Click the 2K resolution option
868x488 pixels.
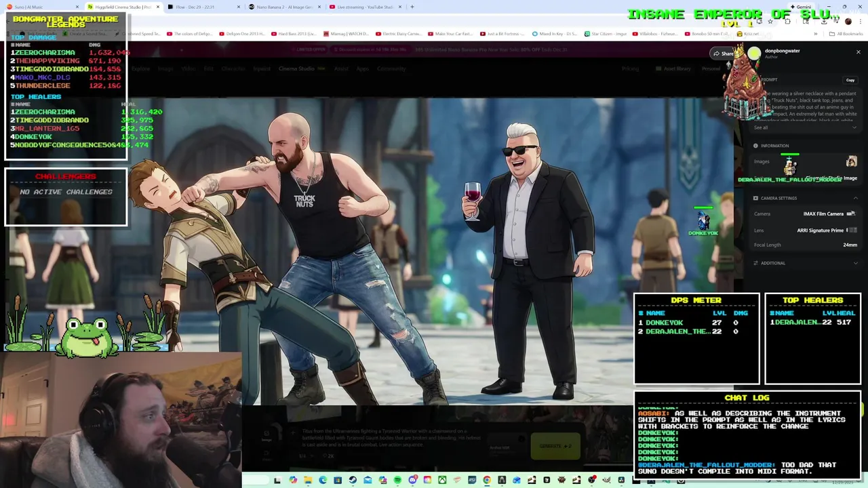328,455
